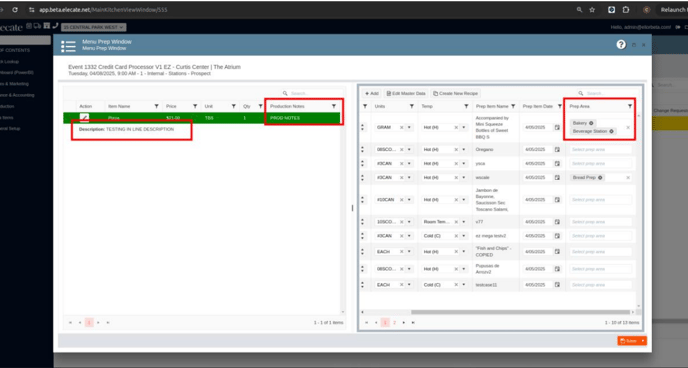Click the phone icon in the top app bar
Screen dimensions: 688x368
click(55, 26)
